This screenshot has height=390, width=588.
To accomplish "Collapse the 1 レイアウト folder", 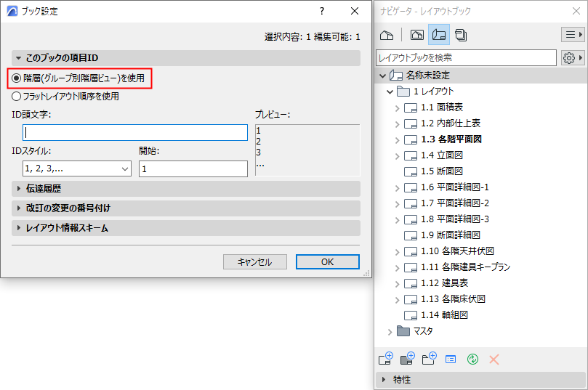I will (390, 92).
